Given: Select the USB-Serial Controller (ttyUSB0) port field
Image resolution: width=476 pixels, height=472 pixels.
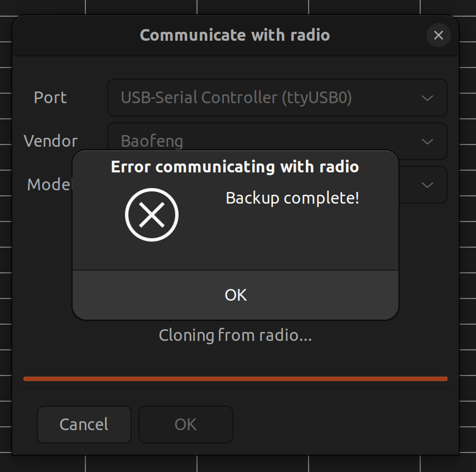Looking at the screenshot, I should [277, 98].
